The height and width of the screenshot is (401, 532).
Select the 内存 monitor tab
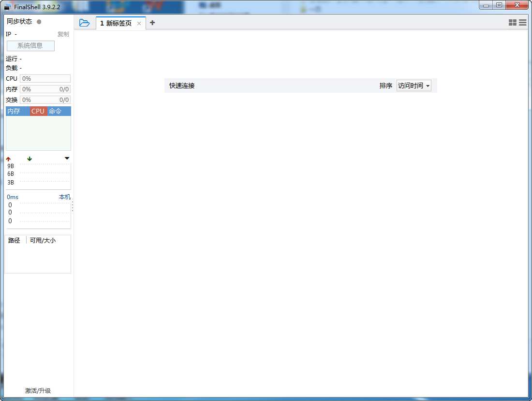pyautogui.click(x=13, y=111)
